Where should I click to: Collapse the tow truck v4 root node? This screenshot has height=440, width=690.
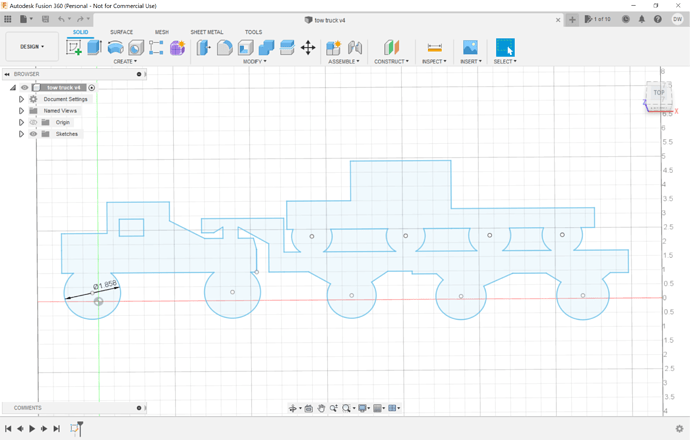13,88
